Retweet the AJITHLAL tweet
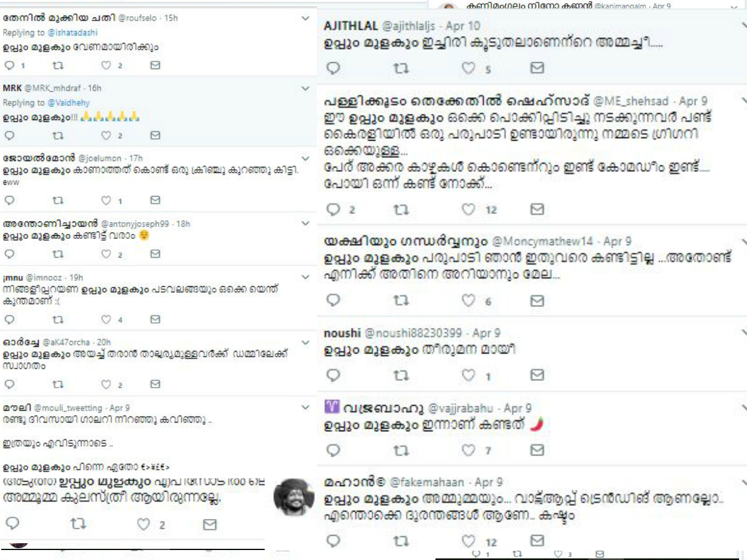 pyautogui.click(x=402, y=68)
